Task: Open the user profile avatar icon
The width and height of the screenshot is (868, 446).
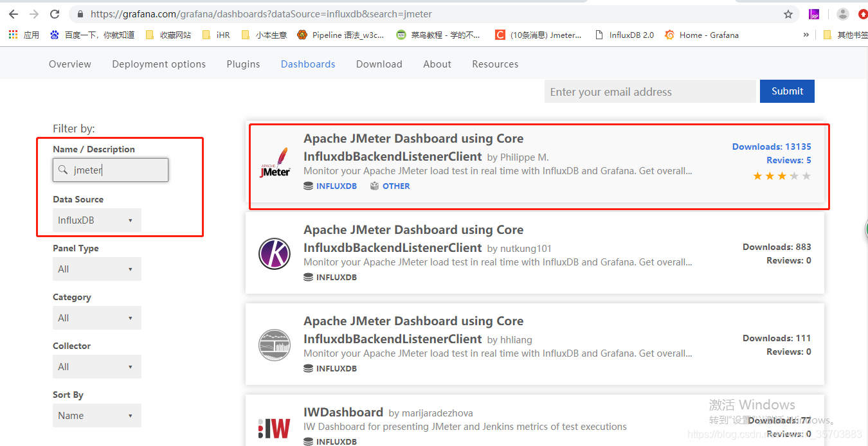Action: [x=843, y=14]
